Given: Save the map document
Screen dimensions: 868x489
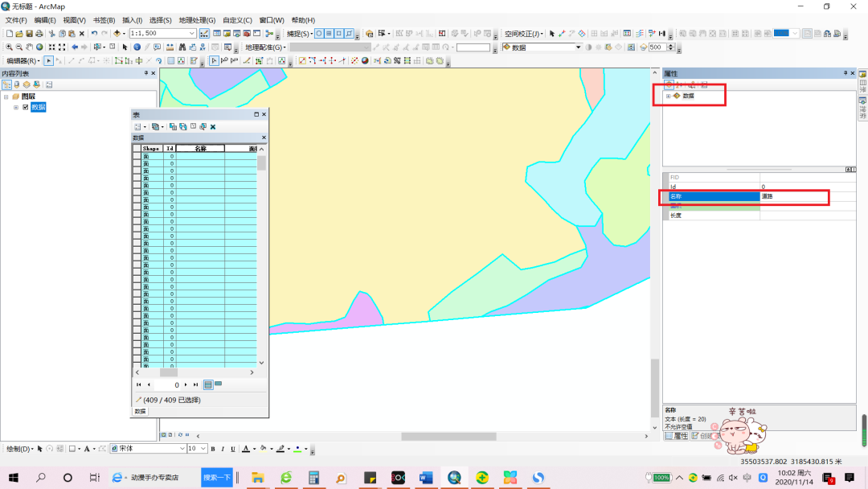Looking at the screenshot, I should tap(30, 34).
